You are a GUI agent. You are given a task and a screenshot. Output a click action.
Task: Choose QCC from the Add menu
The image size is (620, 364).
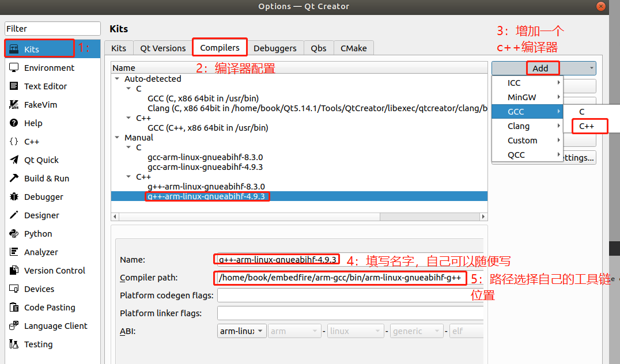527,155
